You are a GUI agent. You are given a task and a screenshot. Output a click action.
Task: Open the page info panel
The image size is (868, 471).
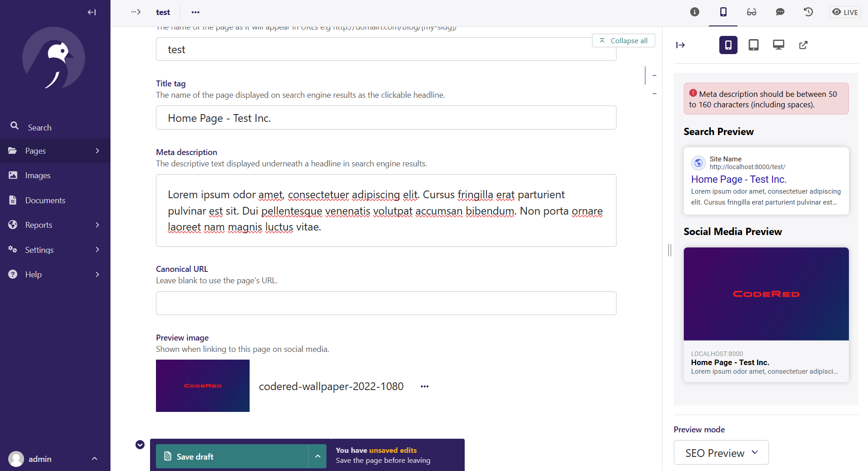point(694,12)
